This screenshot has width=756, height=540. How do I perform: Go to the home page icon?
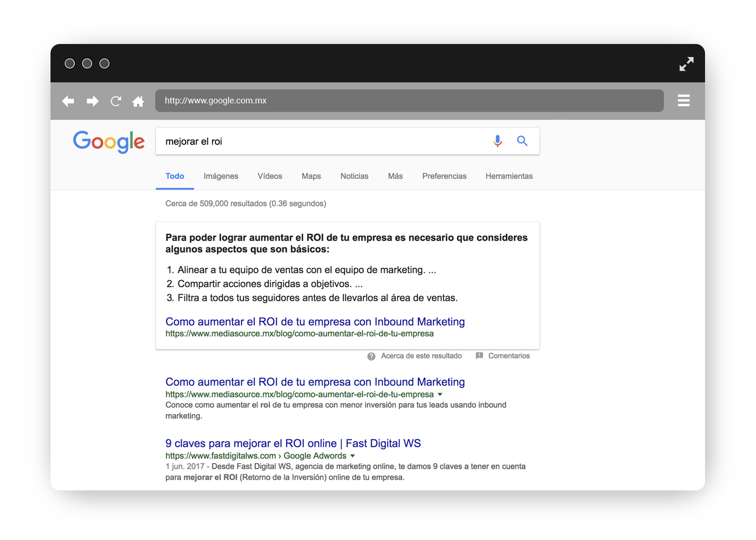(x=138, y=101)
